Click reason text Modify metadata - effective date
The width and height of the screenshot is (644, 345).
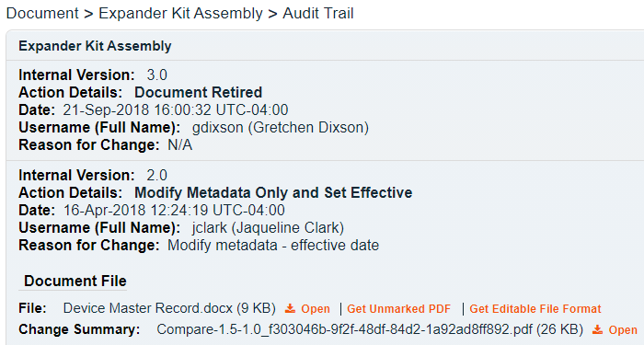(x=273, y=246)
